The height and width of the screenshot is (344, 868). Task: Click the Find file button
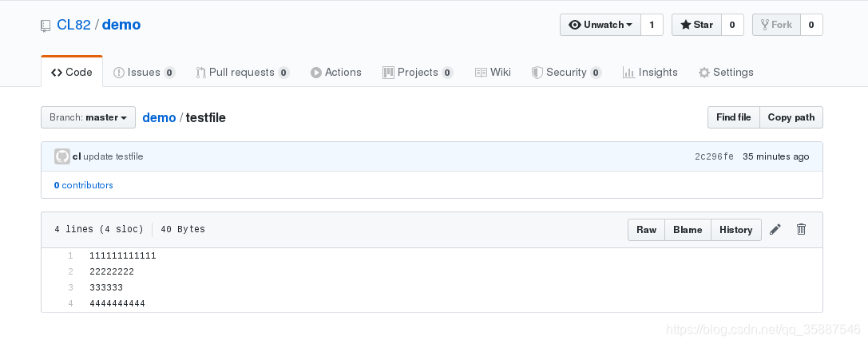coord(734,117)
